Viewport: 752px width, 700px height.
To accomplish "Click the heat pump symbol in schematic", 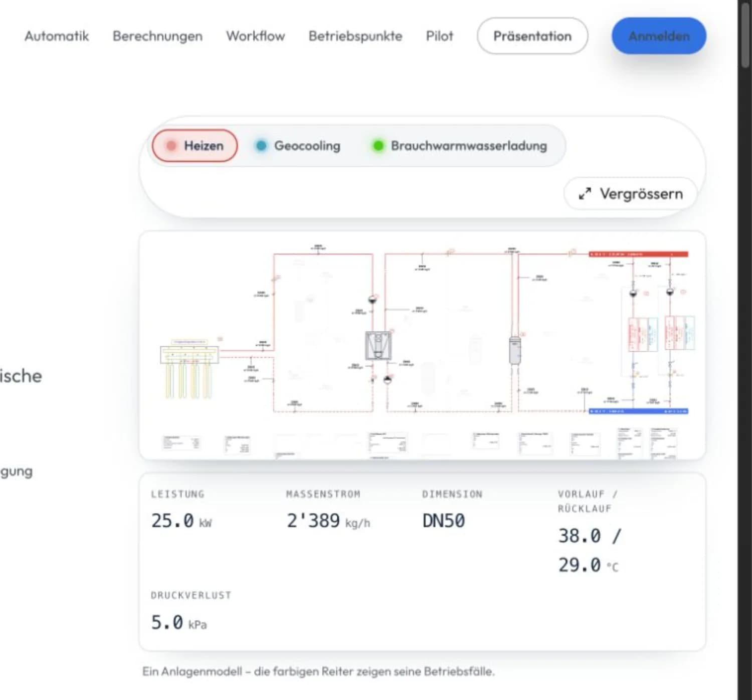I will pos(379,346).
